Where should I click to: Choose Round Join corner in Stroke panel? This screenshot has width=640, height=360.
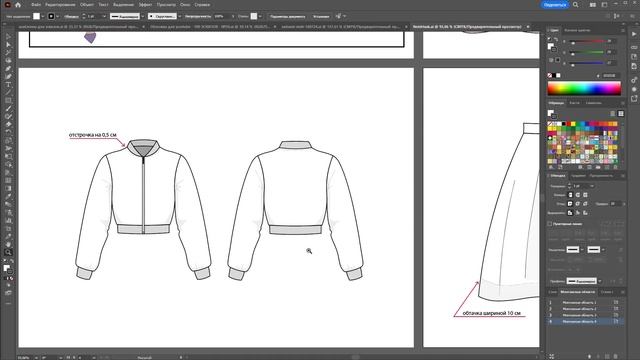click(x=578, y=204)
